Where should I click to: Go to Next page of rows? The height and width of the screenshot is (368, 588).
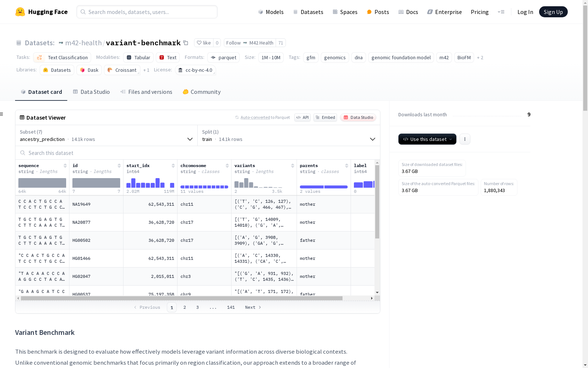253,307
